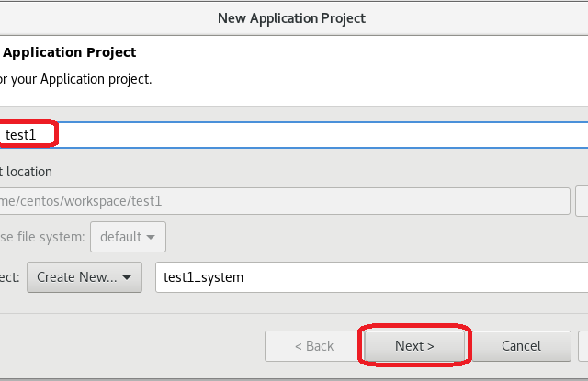Screen dimensions: 588x381
Task: Focus the project name field containing test1
Action: pos(276,135)
